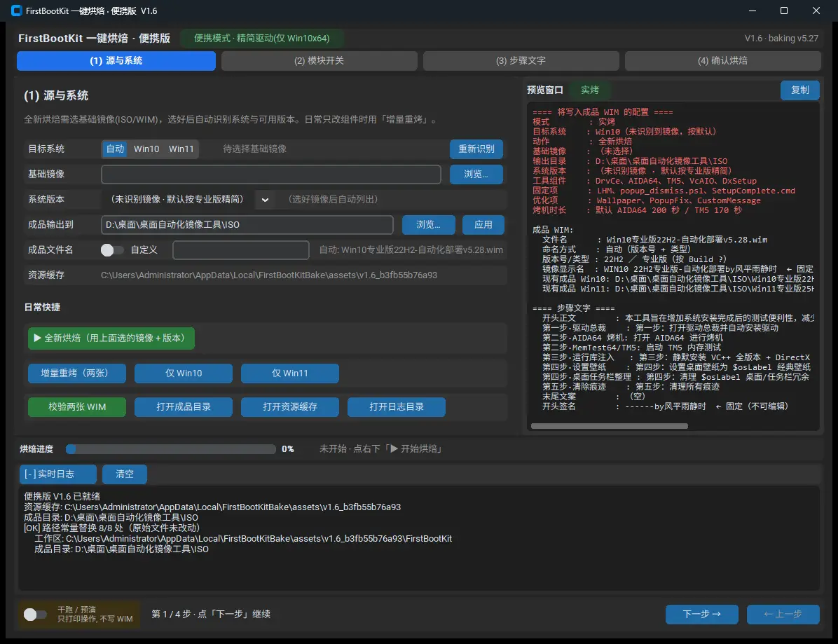Viewport: 838px width, 644px height.
Task: Click the 第 1 / 4 步 status text
Action: (x=211, y=615)
